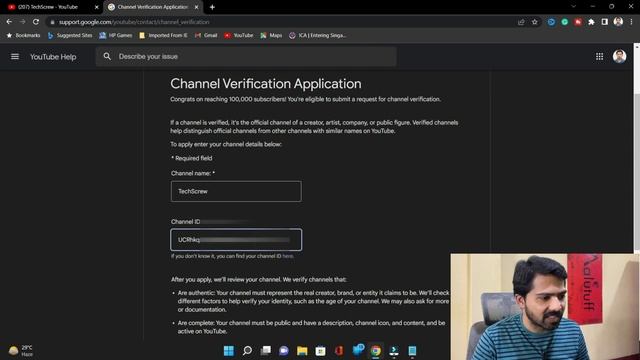Open Windows taskbar search

[x=247, y=351]
